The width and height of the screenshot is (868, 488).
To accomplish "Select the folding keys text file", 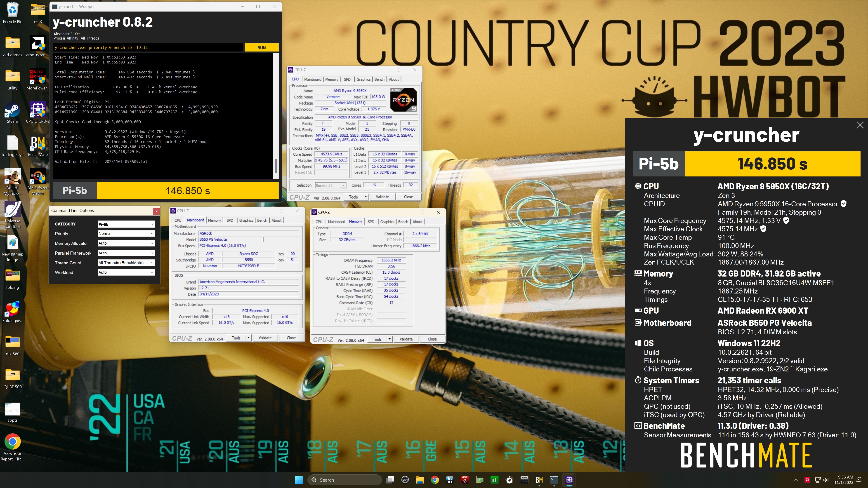I will coord(12,146).
